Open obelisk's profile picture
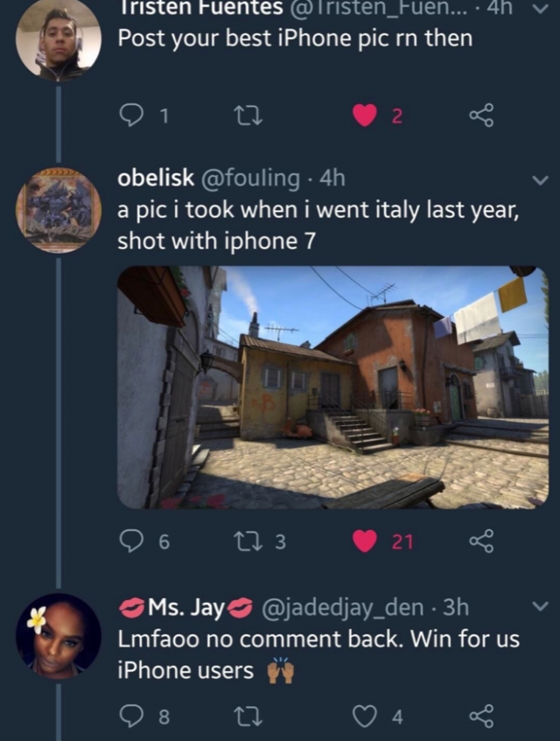The image size is (560, 741). [59, 209]
